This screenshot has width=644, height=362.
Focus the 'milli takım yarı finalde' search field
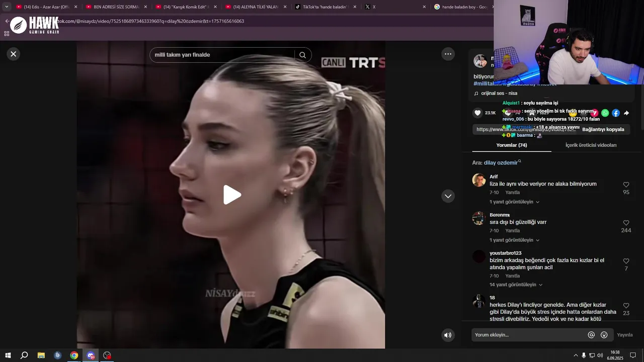click(221, 55)
